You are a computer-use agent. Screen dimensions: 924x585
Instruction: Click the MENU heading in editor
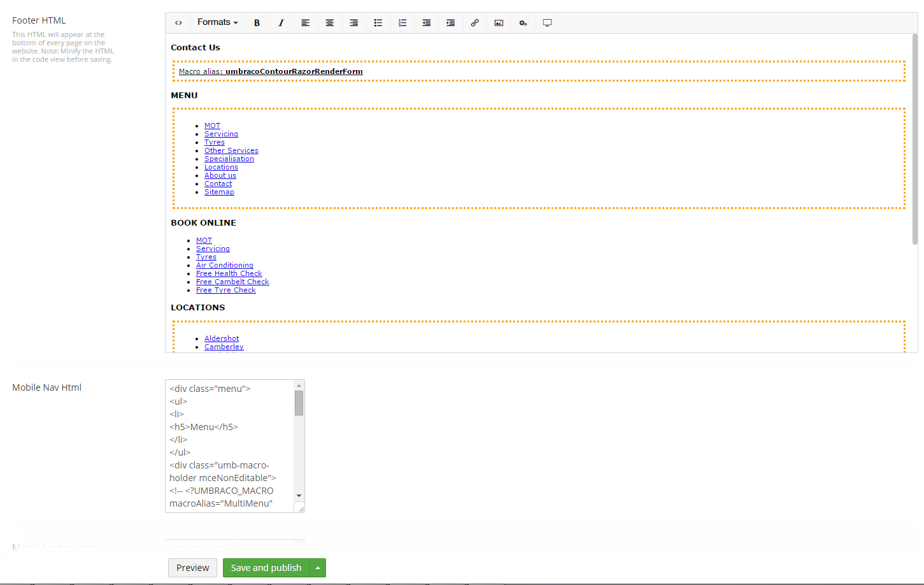184,96
